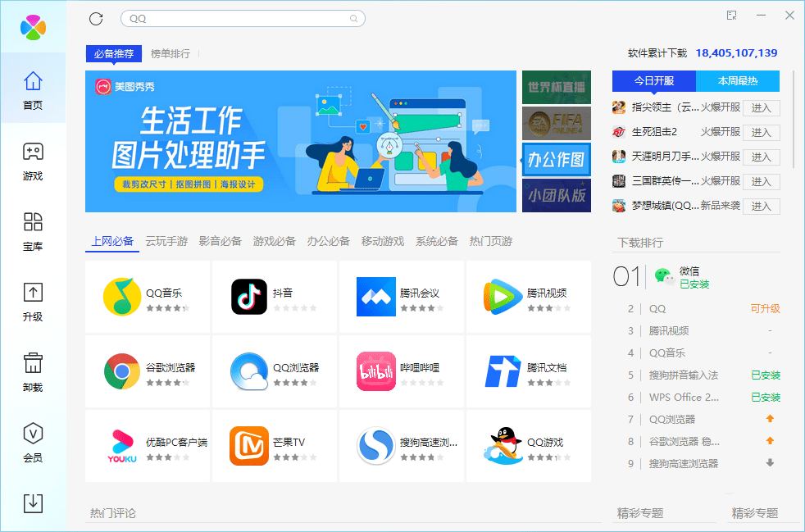Select the 世界杯直播 banner thumbnail

557,87
